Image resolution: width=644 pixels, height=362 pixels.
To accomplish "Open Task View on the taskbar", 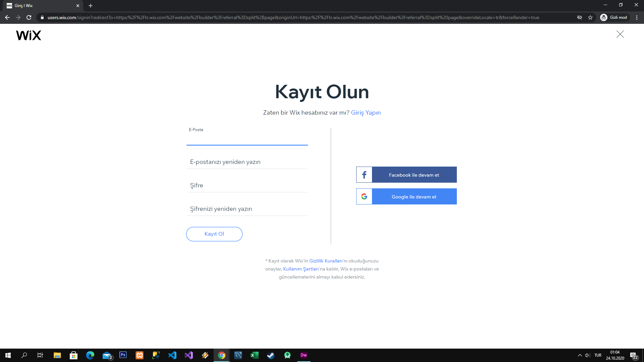I will click(x=40, y=355).
